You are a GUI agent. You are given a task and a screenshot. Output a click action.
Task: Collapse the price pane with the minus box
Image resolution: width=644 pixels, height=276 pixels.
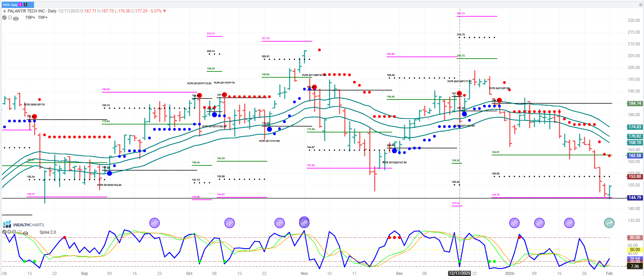pos(10,18)
